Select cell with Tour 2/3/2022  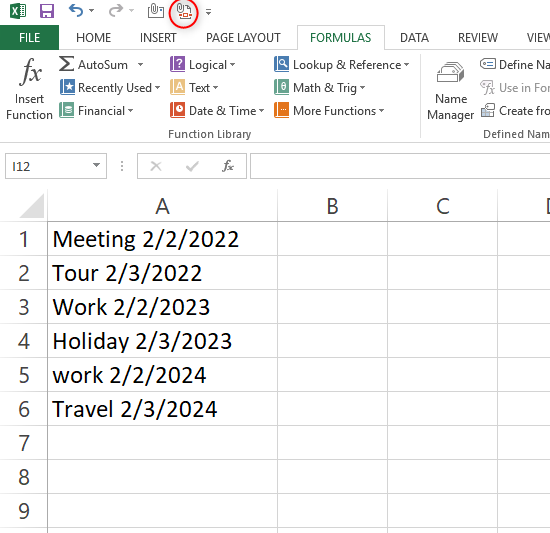tap(162, 273)
